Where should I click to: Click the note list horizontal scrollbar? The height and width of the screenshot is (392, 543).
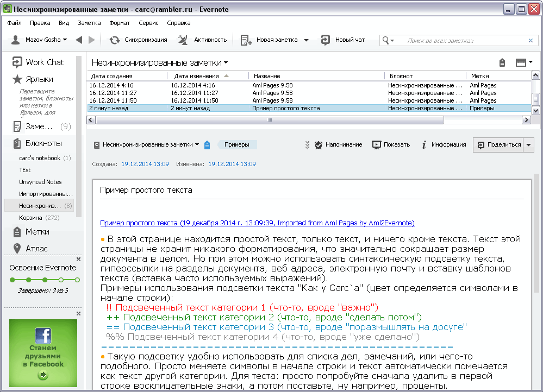(270, 120)
